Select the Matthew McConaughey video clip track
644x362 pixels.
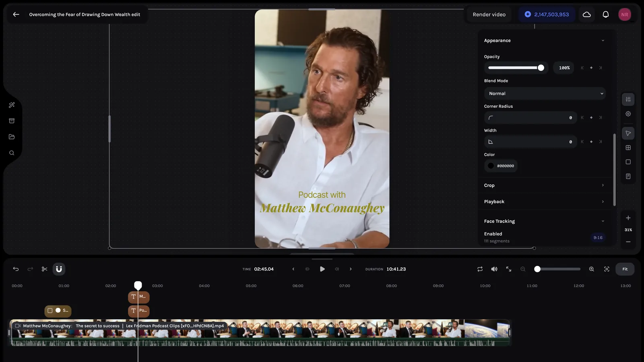pos(260,333)
